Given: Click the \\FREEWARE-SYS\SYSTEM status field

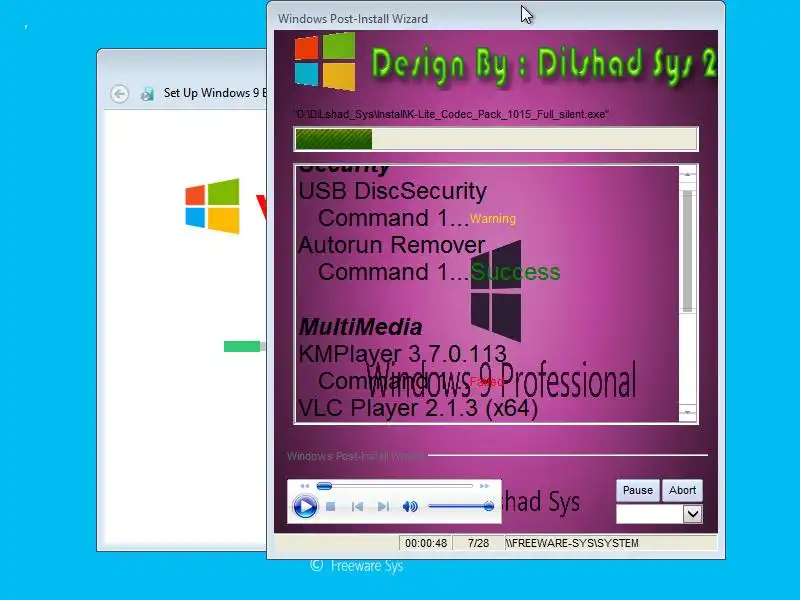Looking at the screenshot, I should click(611, 543).
